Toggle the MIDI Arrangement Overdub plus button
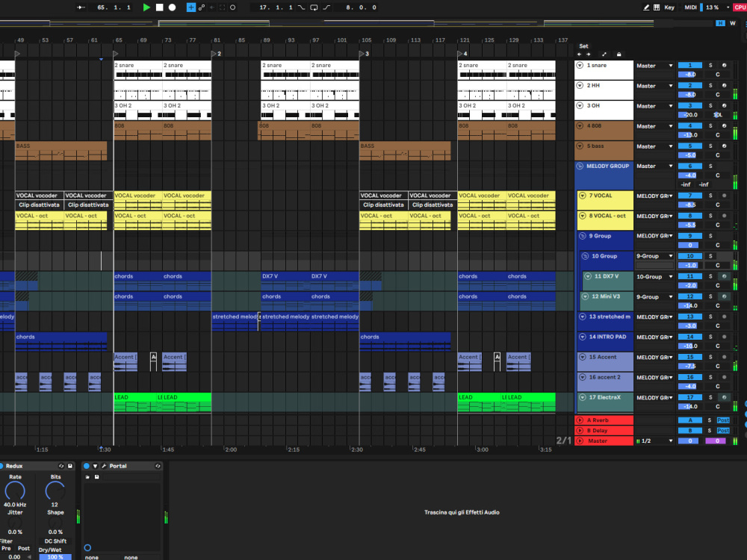747x560 pixels. click(190, 7)
